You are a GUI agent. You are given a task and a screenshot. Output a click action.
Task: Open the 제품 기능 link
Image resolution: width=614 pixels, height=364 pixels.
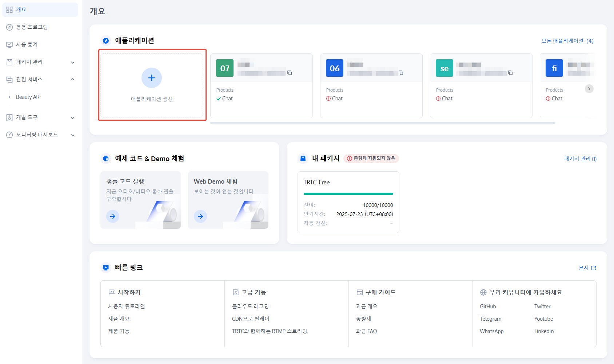click(x=119, y=331)
